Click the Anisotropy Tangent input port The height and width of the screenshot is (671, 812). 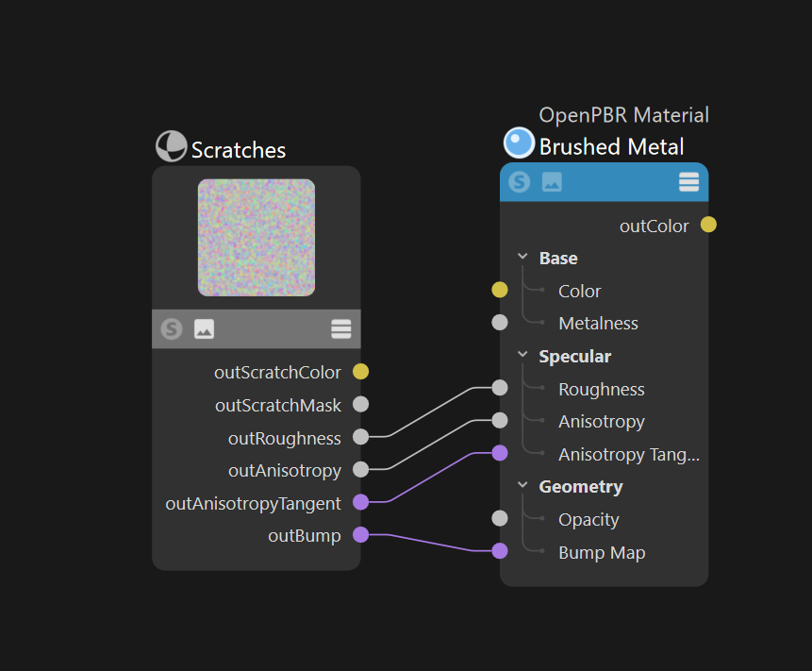coord(500,453)
